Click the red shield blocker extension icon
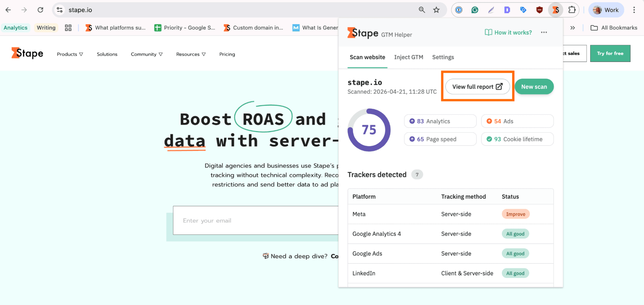This screenshot has height=305, width=644. pyautogui.click(x=539, y=10)
